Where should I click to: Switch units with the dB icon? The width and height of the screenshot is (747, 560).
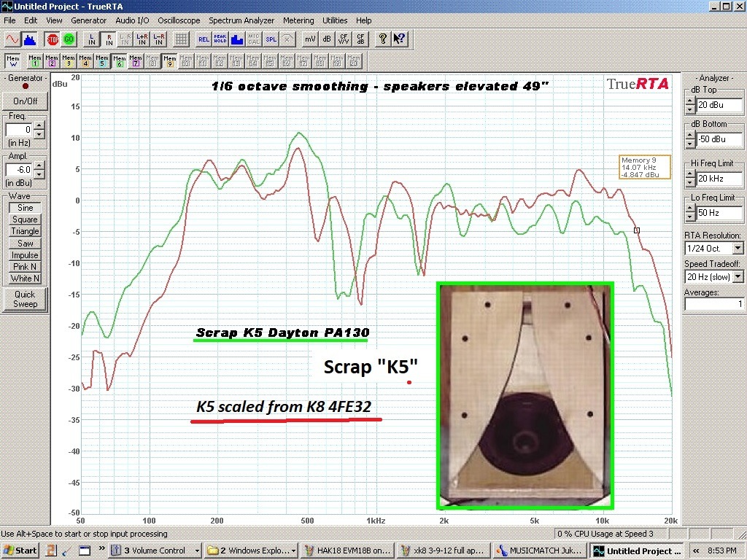(327, 39)
